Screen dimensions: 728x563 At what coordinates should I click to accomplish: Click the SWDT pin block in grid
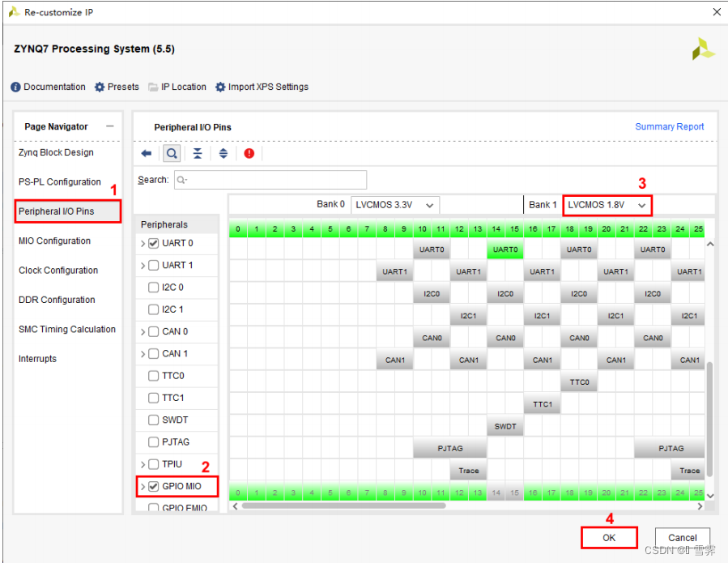[x=505, y=426]
